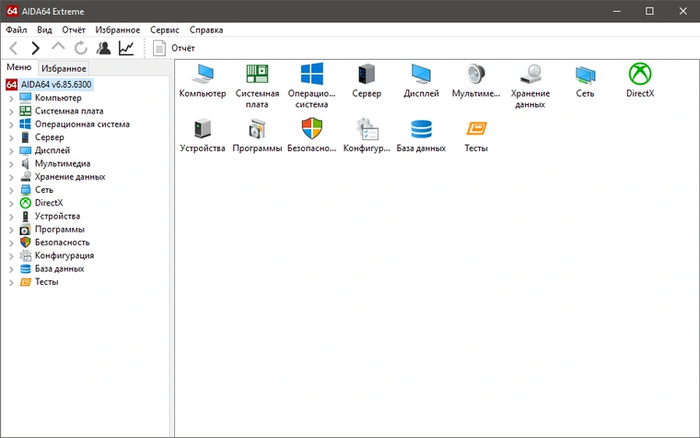This screenshot has width=700, height=438.
Task: Click the line graph icon in toolbar
Action: click(126, 48)
